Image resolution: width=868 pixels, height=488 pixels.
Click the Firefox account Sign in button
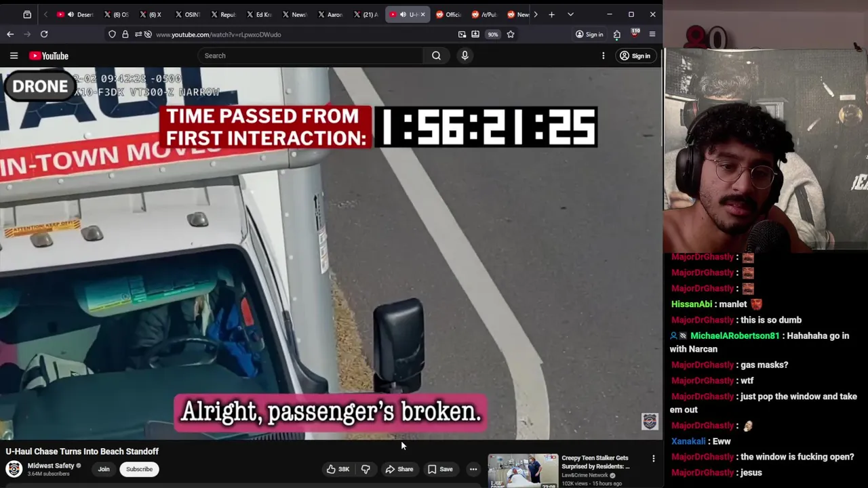click(589, 34)
